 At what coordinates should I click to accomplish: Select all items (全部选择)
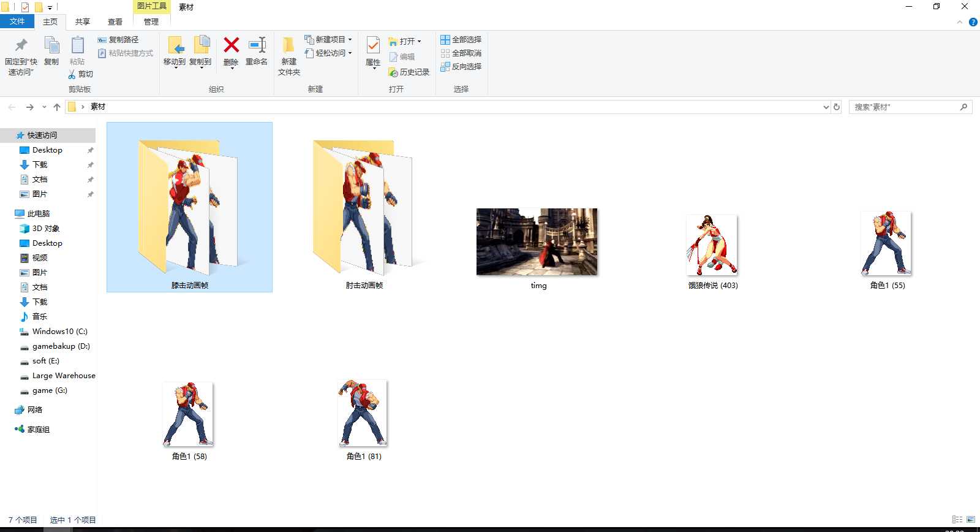(x=461, y=40)
